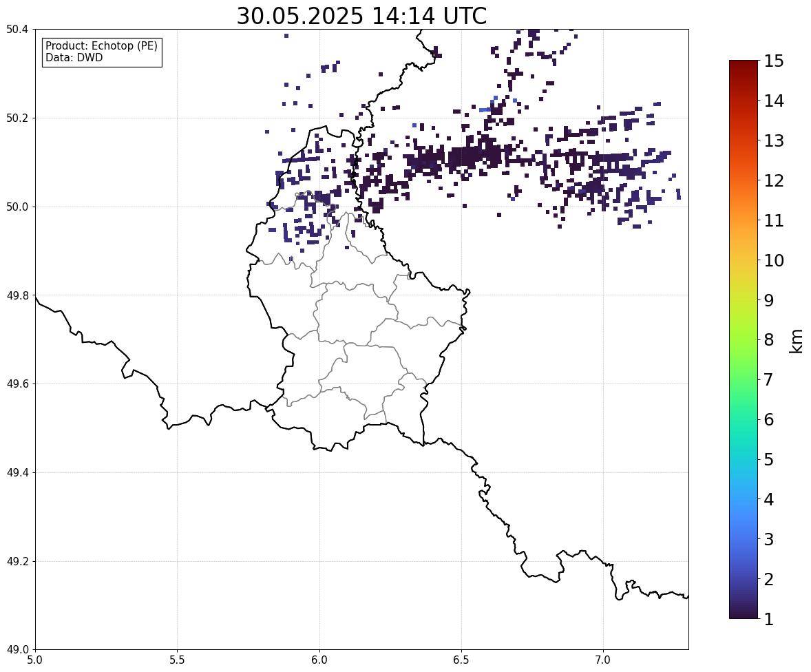Click the colorbar tick label 13
Image resolution: width=811 pixels, height=672 pixels.
[x=774, y=140]
